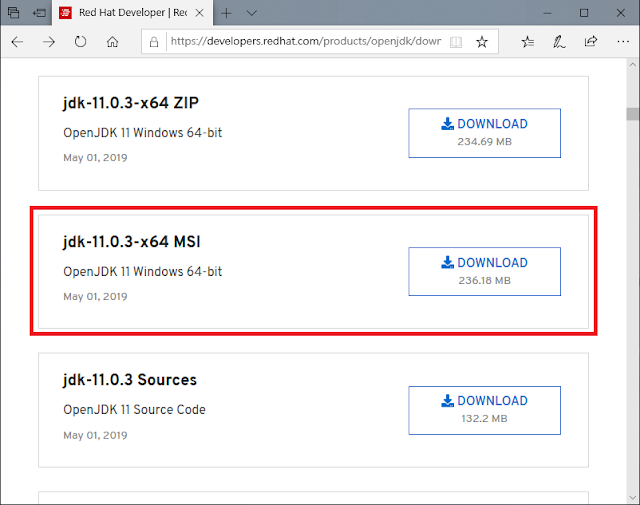
Task: Click OpenJDK 11 Windows 64-bit under MSI
Action: point(142,271)
